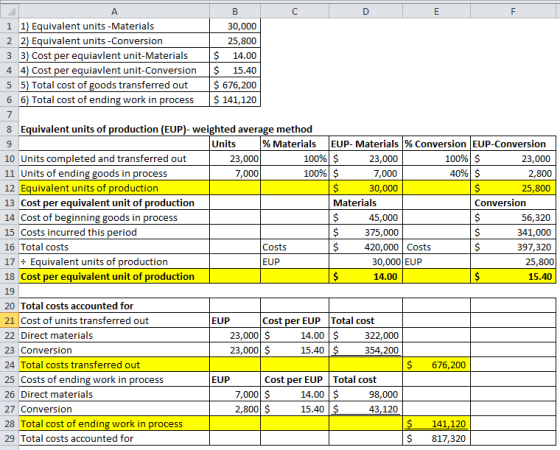
Task: Click 43,120 conversion total
Action: [365, 409]
